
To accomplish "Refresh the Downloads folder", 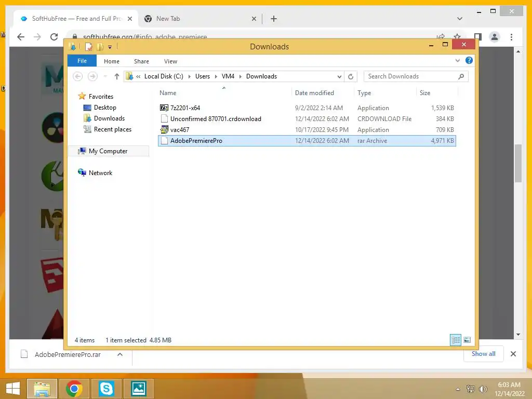I will [x=351, y=77].
